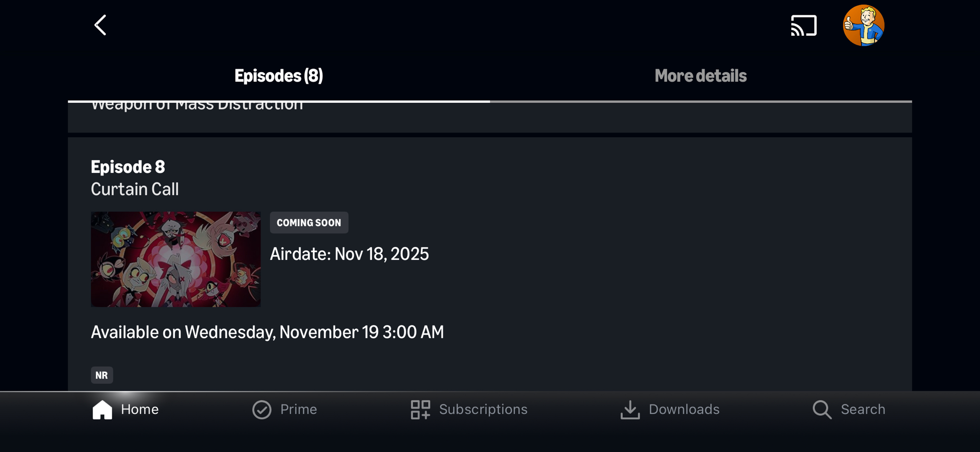Tap the Downloads arrow icon
This screenshot has width=980, height=452.
(630, 409)
